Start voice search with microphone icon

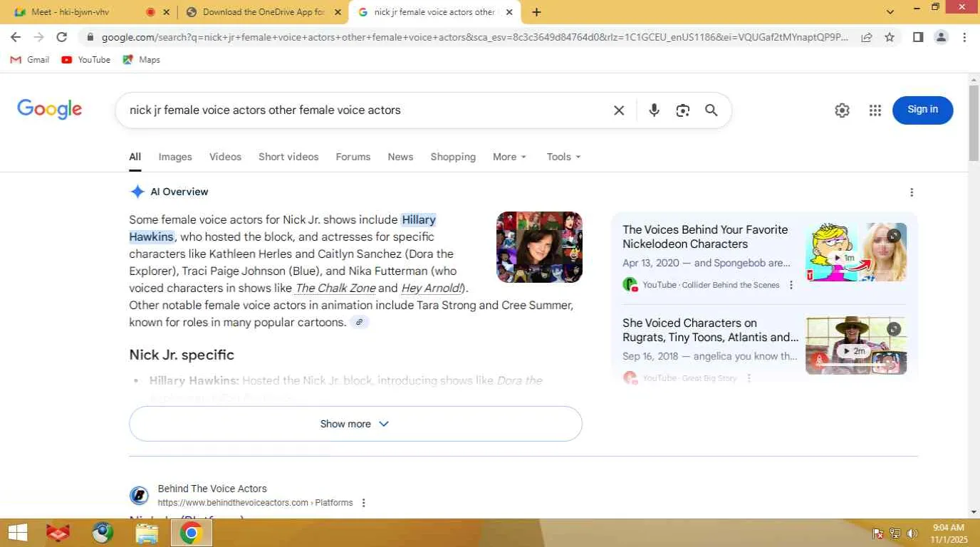[x=654, y=110]
